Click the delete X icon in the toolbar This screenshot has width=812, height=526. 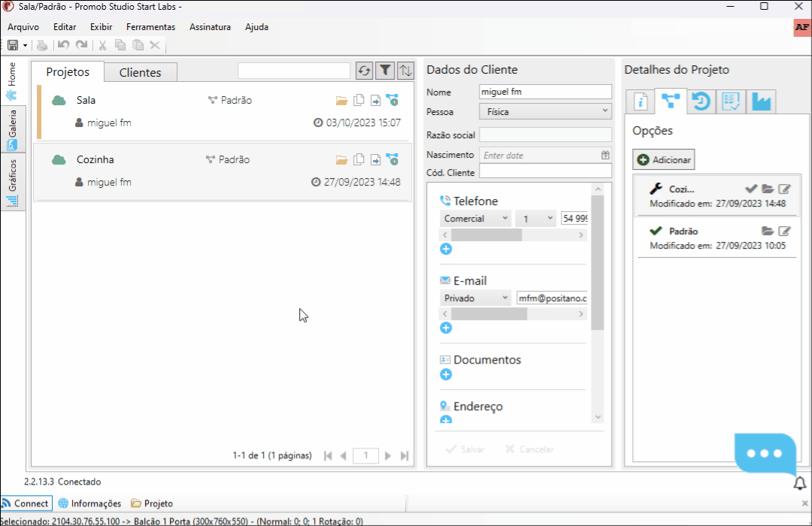coord(155,45)
